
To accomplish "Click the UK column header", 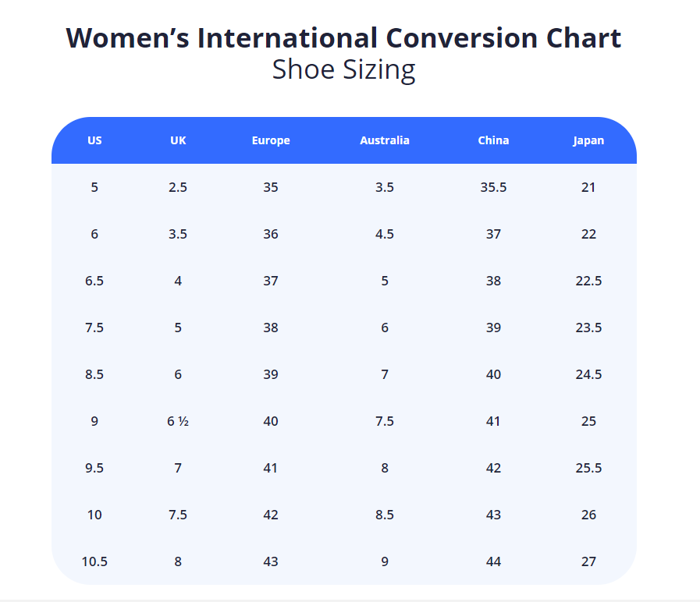I will tap(178, 140).
